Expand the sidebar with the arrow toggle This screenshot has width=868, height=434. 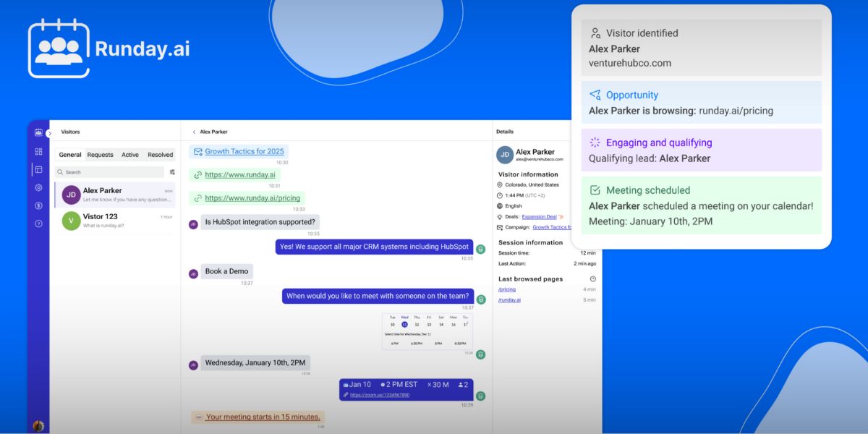click(x=49, y=133)
